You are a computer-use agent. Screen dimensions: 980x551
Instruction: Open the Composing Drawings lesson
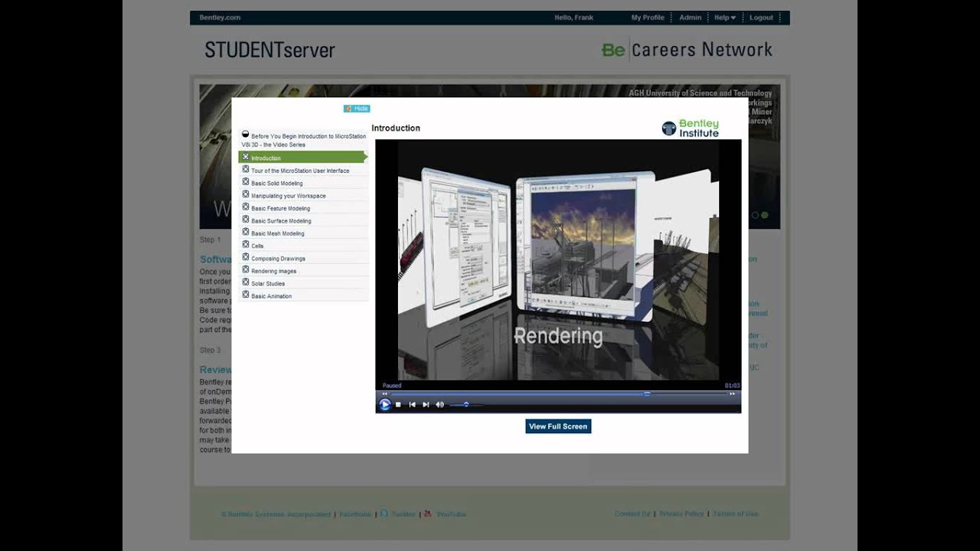279,259
